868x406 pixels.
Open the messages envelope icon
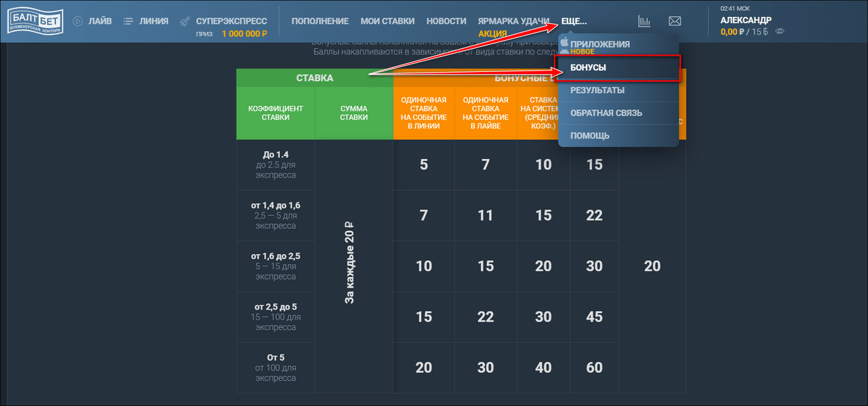[x=675, y=21]
